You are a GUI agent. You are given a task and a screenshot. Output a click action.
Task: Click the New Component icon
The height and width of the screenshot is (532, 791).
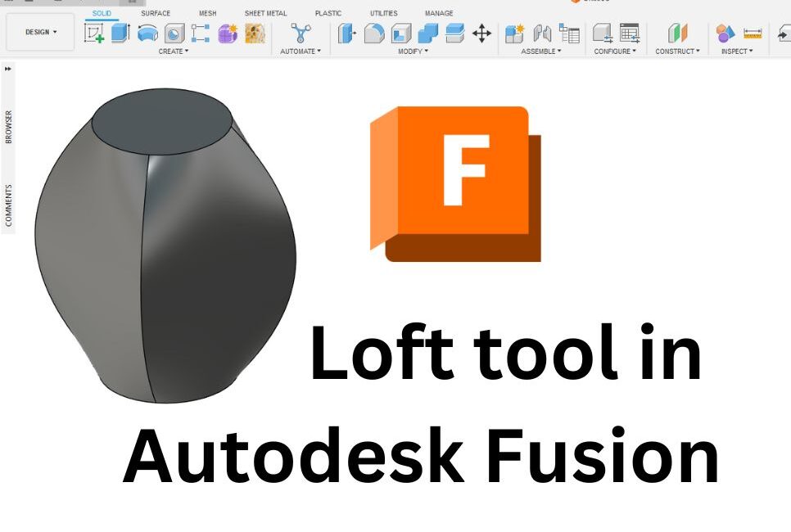pyautogui.click(x=514, y=34)
